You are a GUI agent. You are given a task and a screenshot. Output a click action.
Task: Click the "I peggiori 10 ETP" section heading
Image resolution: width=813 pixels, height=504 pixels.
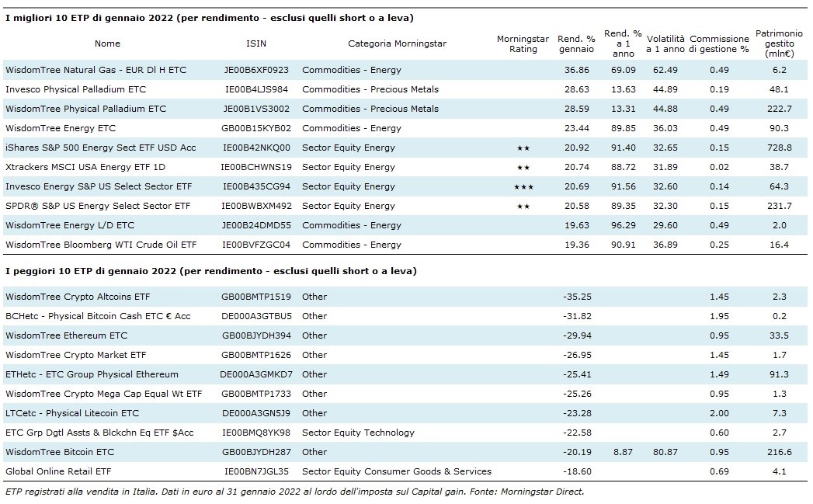tap(210, 271)
